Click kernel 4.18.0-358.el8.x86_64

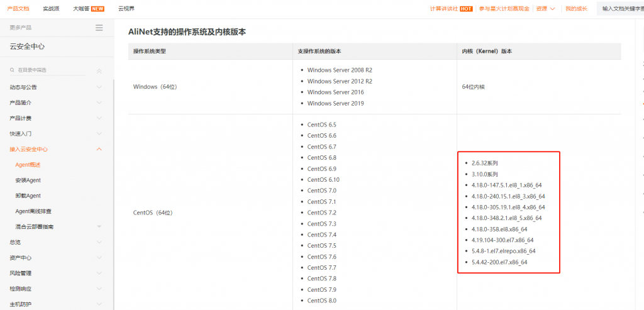(499, 229)
